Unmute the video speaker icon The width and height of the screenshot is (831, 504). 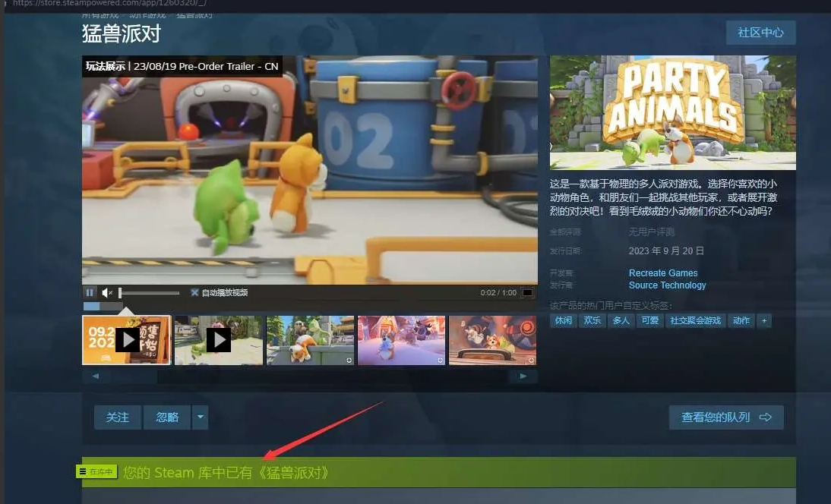(x=107, y=293)
